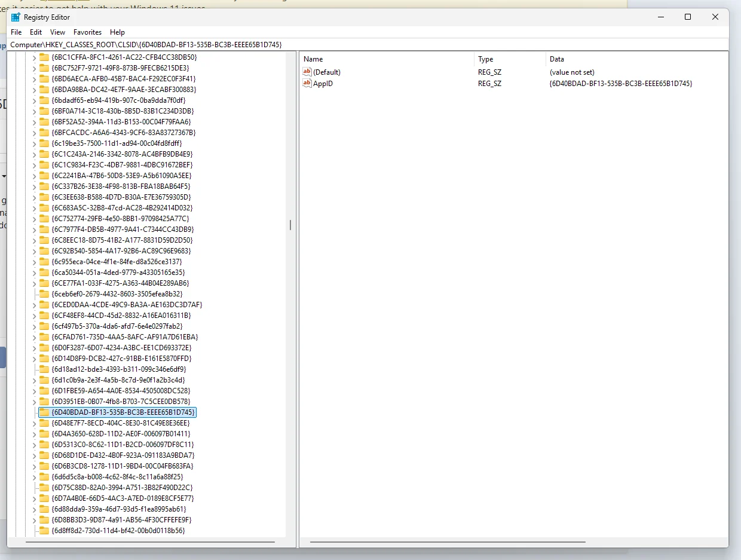Expand the {6CE77FA1-033F-4275-A363-44B04E289AB6} key
This screenshot has width=741, height=560.
click(x=34, y=283)
